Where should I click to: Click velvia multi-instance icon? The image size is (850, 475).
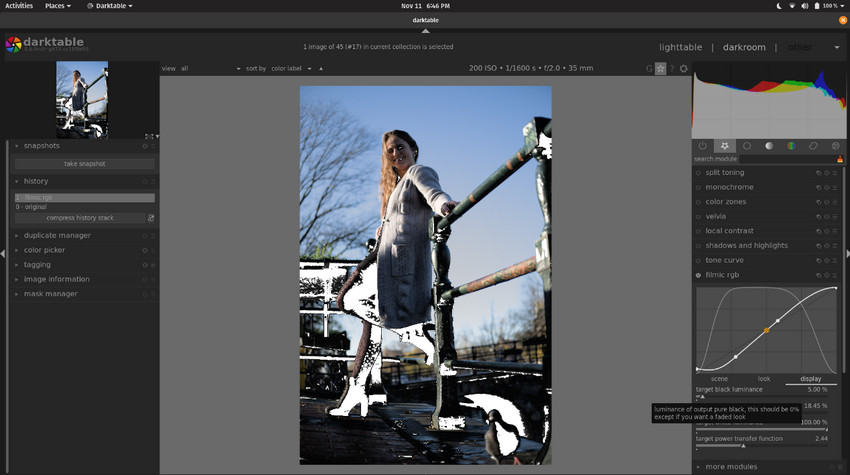click(819, 217)
